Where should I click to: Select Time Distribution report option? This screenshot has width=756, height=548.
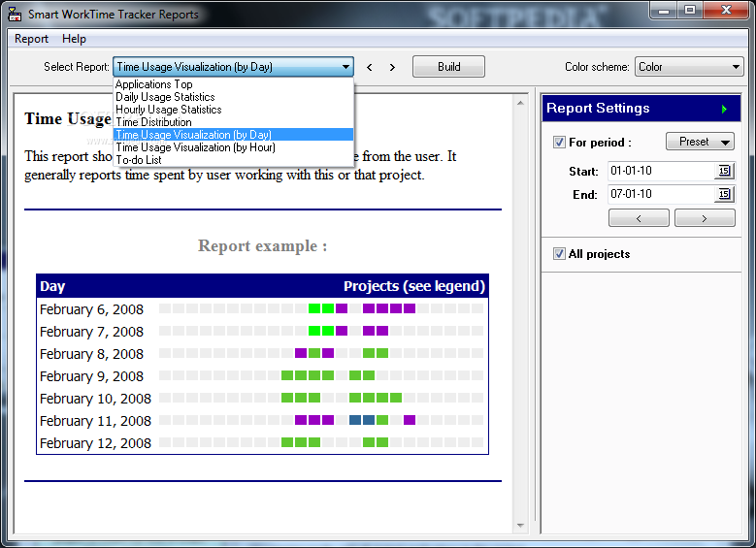pos(233,122)
